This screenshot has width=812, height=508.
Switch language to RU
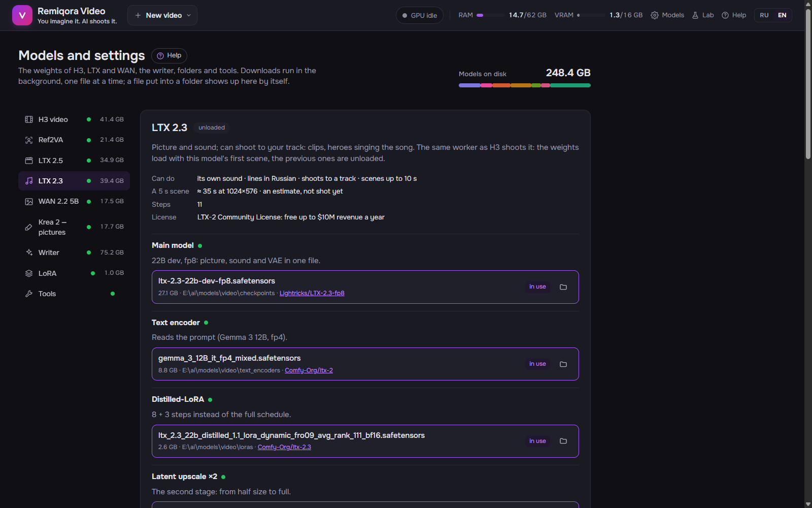pos(764,15)
